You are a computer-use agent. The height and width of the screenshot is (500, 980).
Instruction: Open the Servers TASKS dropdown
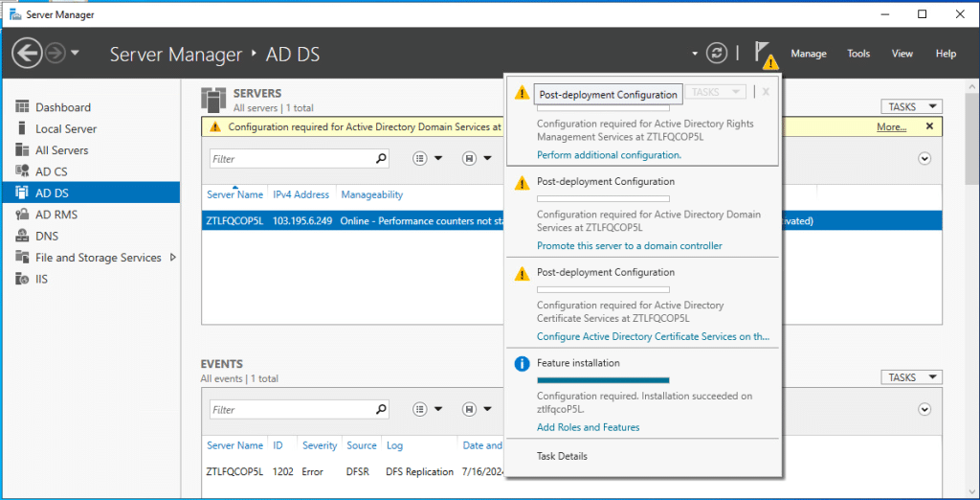point(911,106)
